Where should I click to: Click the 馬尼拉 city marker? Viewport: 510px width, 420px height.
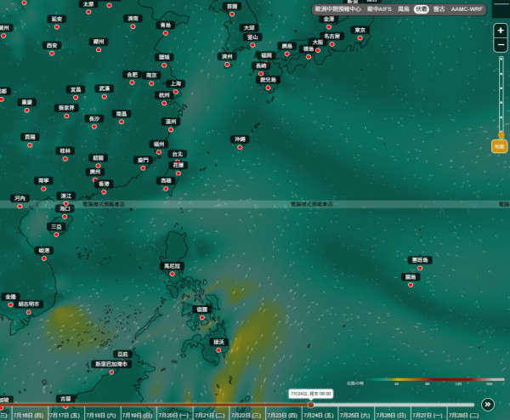coord(172,274)
